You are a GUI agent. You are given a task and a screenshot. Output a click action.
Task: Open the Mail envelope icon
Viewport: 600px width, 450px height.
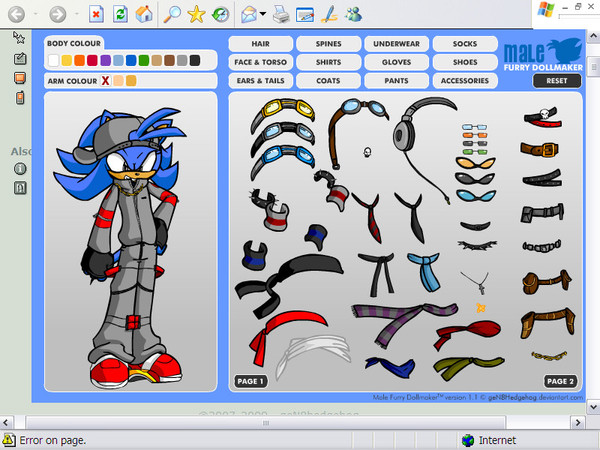(249, 15)
